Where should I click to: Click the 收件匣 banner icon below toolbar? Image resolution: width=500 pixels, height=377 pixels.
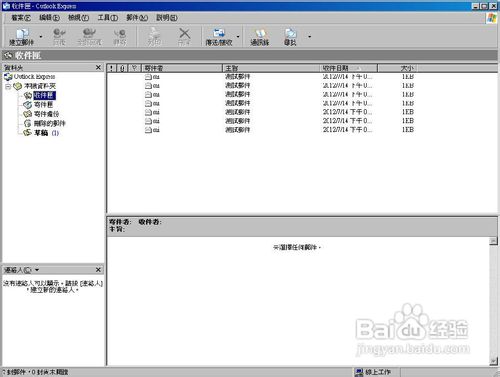pyautogui.click(x=8, y=55)
